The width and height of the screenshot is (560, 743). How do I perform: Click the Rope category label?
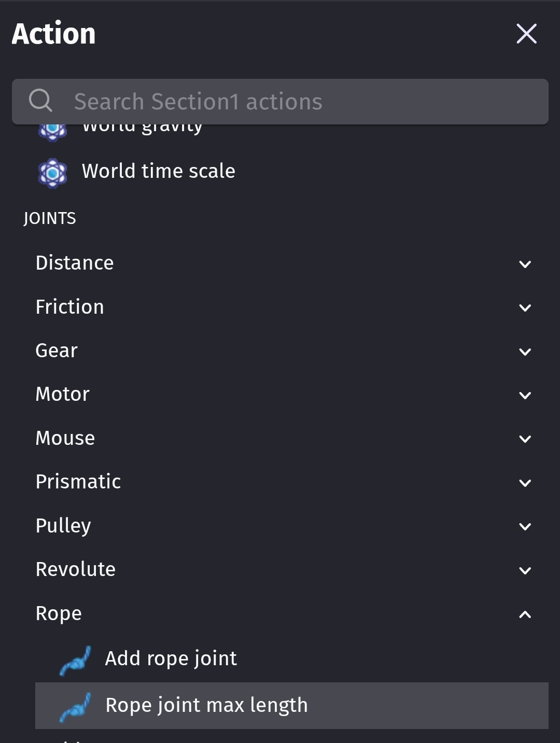click(59, 614)
